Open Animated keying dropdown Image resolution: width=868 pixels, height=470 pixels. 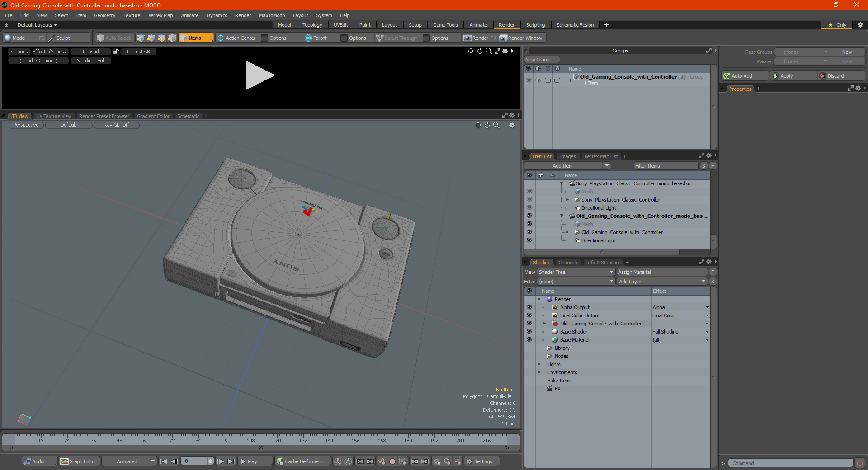click(129, 461)
